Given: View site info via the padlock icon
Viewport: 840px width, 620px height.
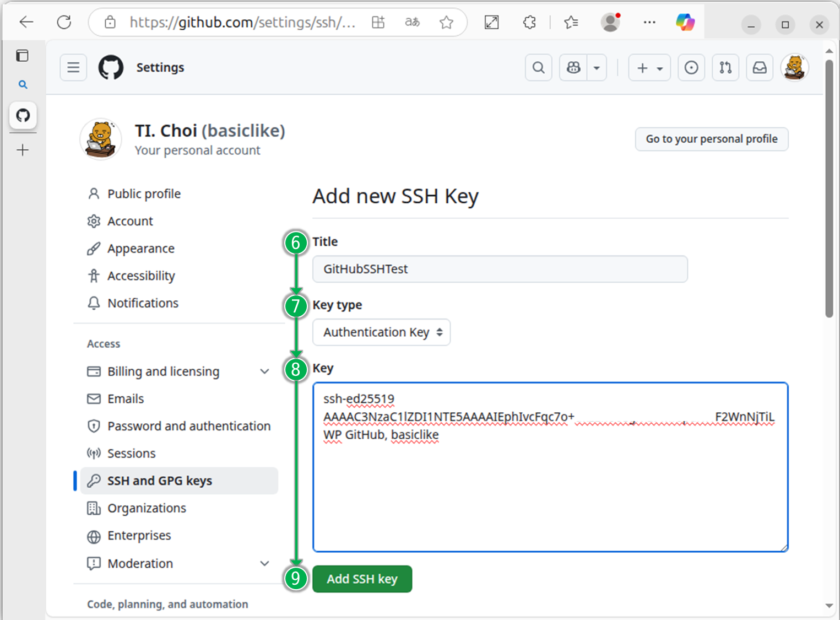Looking at the screenshot, I should pos(110,22).
